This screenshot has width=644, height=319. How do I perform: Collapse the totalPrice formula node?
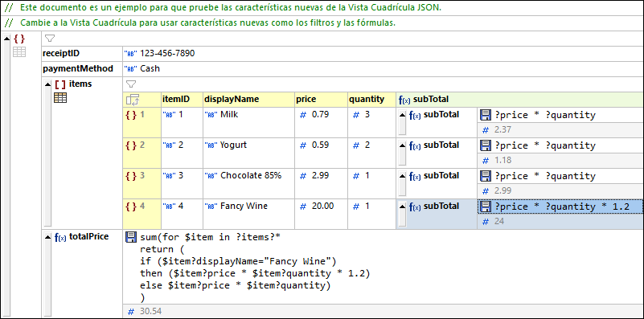48,237
